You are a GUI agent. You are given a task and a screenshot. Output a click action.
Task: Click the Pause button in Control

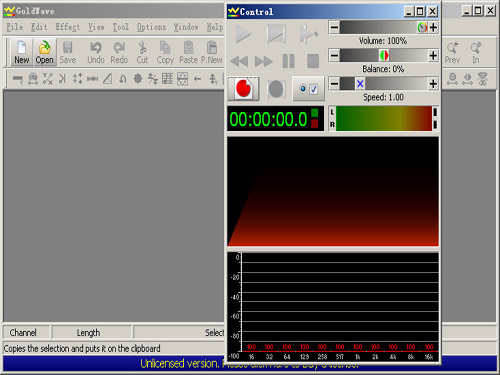coord(288,61)
